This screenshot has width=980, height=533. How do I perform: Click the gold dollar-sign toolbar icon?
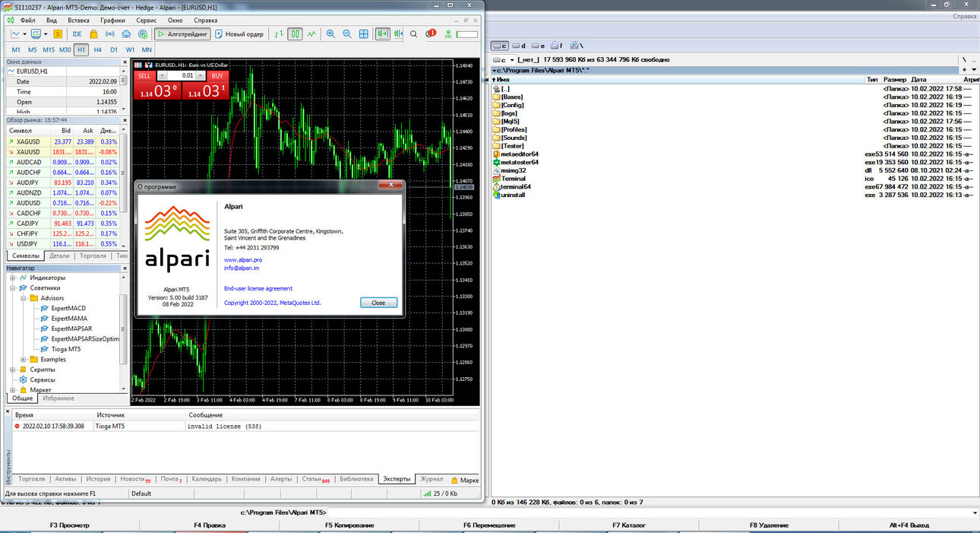pyautogui.click(x=58, y=34)
